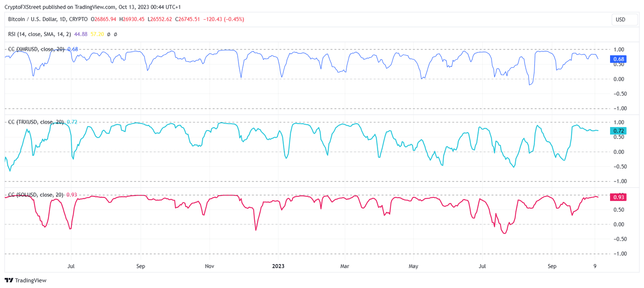Viewport: 644px width, 288px height.
Task: Click the purple 44.88 RSI value
Action: click(x=80, y=34)
